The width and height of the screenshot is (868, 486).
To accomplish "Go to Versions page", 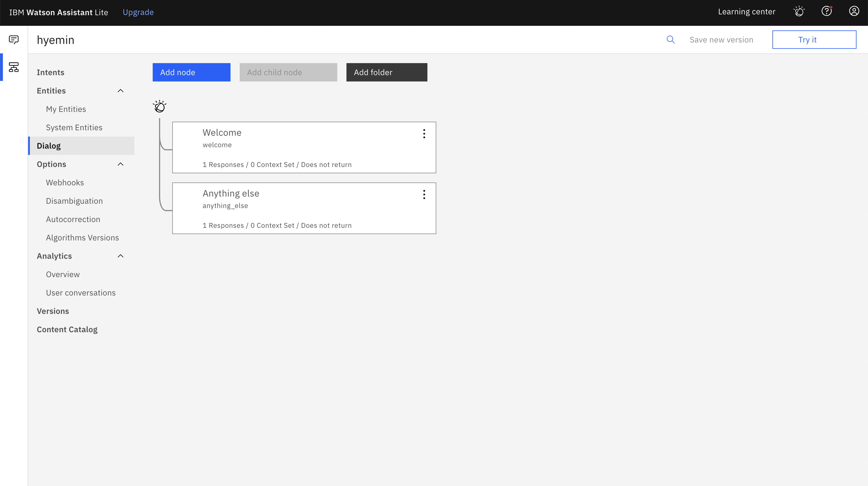I will (53, 311).
